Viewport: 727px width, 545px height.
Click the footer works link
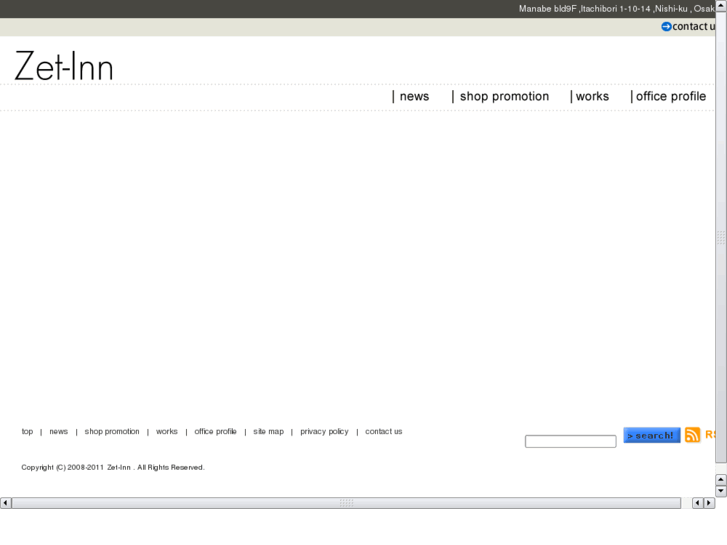(166, 431)
